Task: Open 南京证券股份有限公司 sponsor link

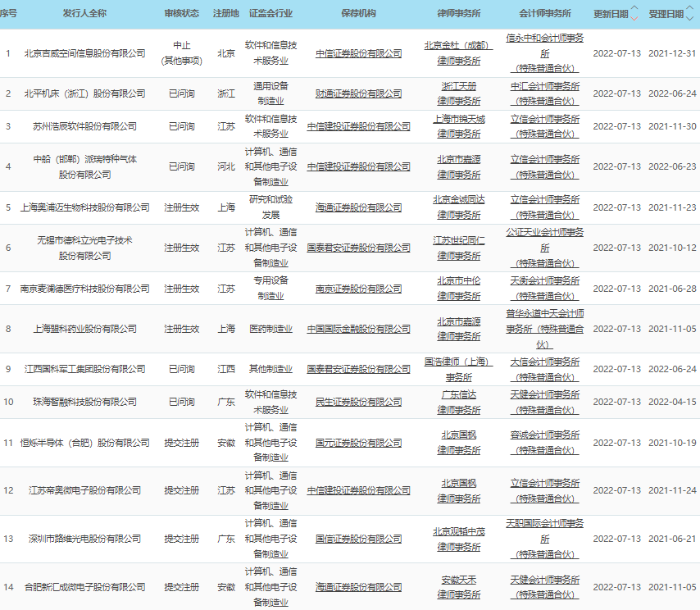Action: coord(358,289)
